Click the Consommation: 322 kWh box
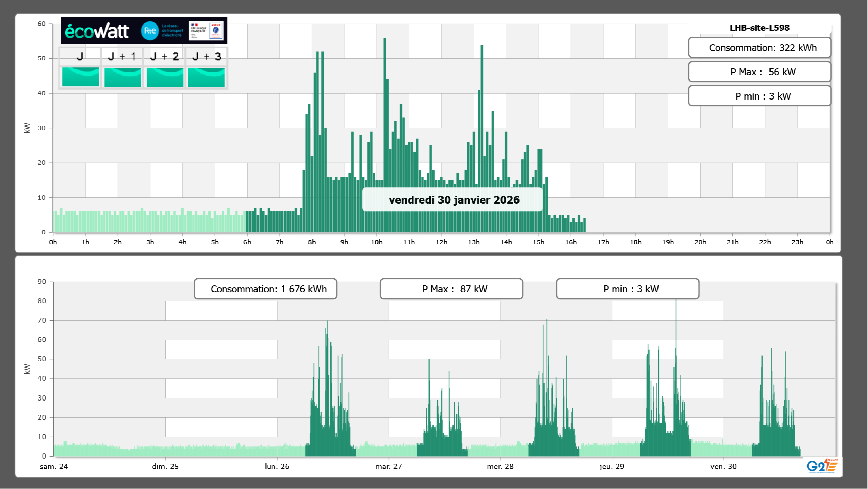 coord(759,48)
